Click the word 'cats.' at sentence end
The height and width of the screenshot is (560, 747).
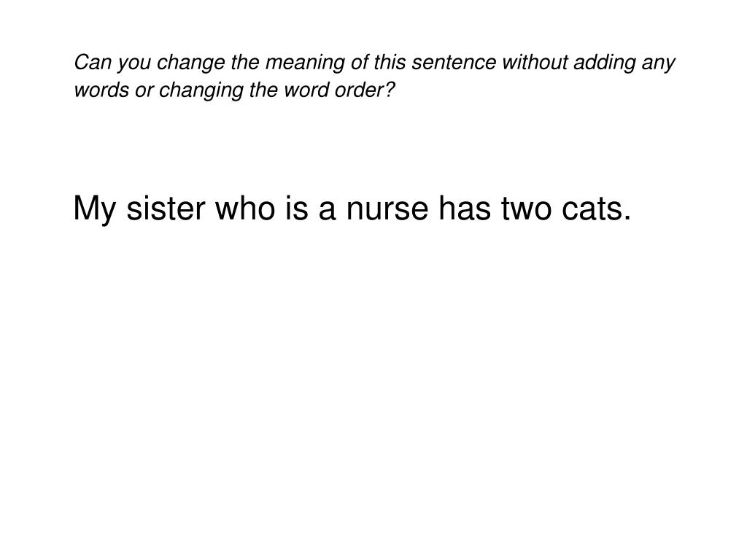point(597,209)
